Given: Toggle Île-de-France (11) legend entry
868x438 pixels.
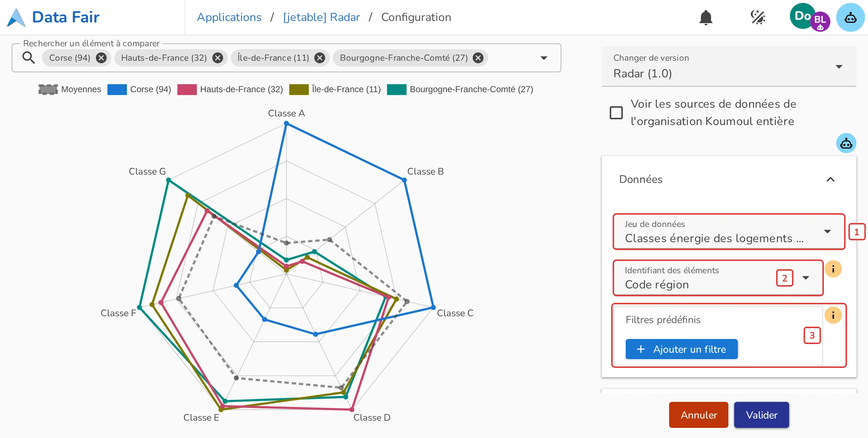Looking at the screenshot, I should 335,89.
